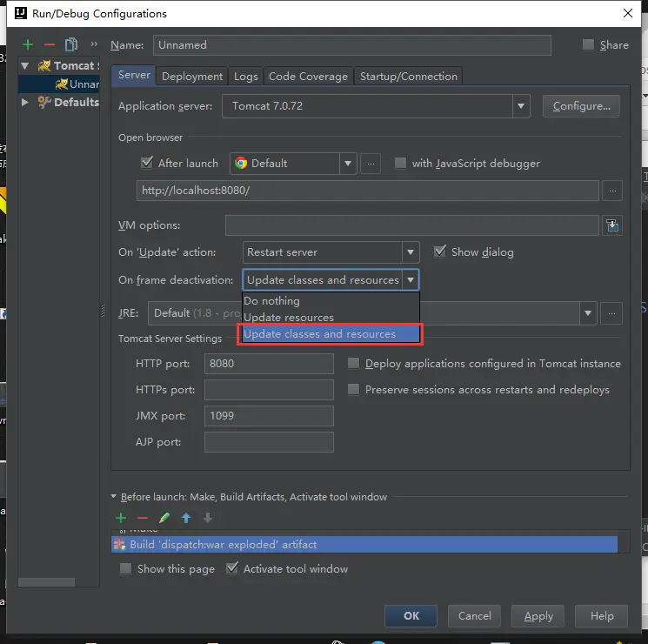Expand VM options editor icon
The width and height of the screenshot is (648, 644).
point(612,225)
